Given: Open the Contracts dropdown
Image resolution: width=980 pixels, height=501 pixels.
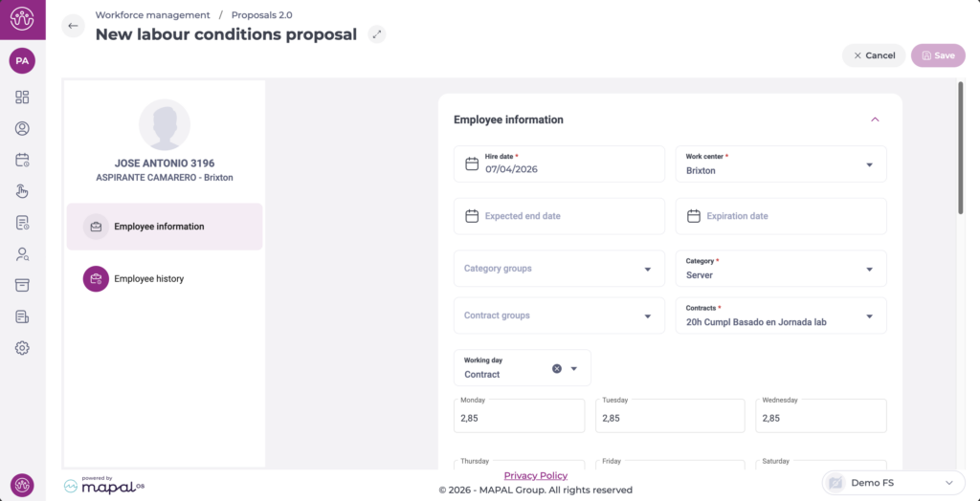Looking at the screenshot, I should tap(781, 316).
